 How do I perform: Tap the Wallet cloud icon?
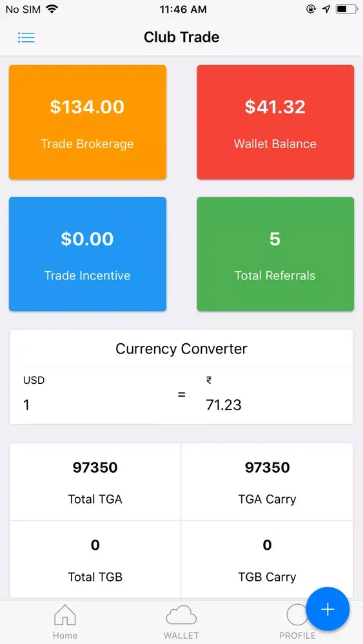[x=181, y=615]
